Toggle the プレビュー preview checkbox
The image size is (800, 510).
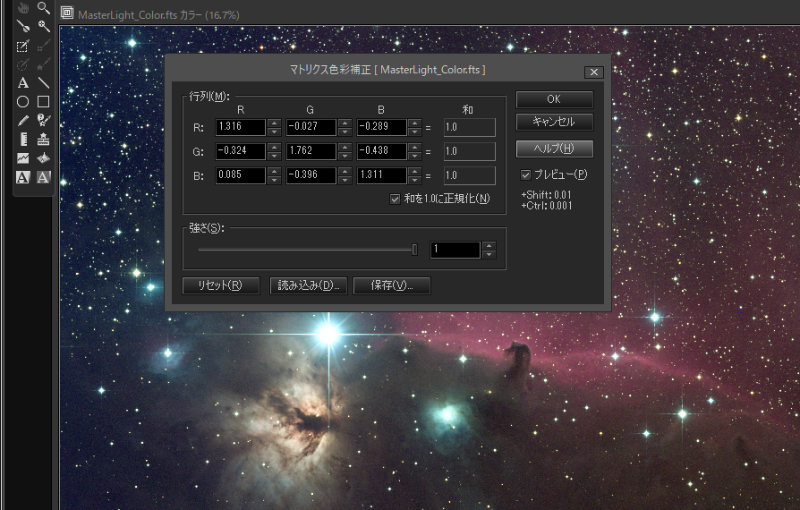(526, 175)
